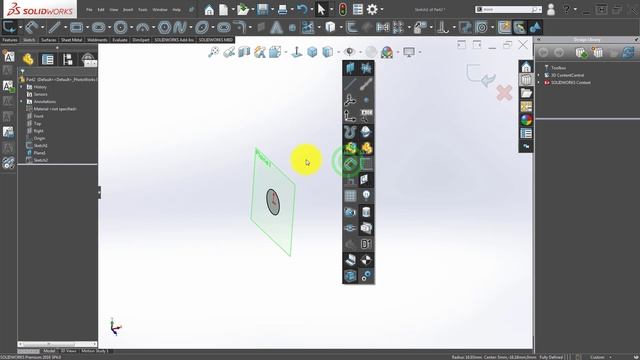This screenshot has height=360, width=640.
Task: Select the Corner Rectangle tool
Action: [76, 27]
